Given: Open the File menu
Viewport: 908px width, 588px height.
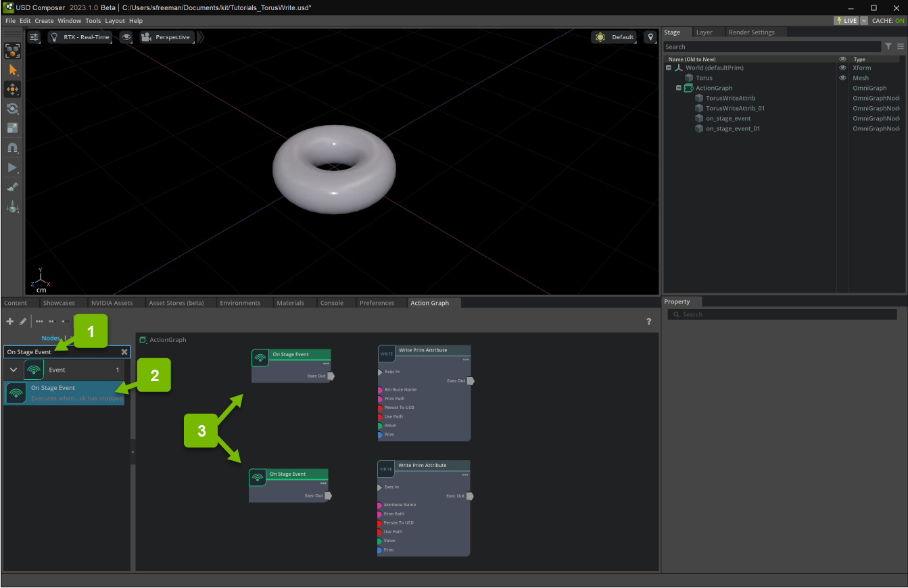Looking at the screenshot, I should click(x=10, y=21).
